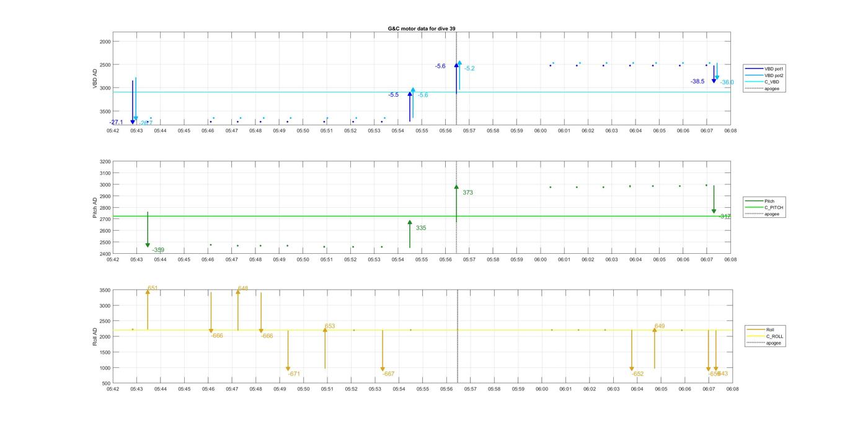Click the green "373" pitch label
868x430 pixels.
tap(467, 192)
